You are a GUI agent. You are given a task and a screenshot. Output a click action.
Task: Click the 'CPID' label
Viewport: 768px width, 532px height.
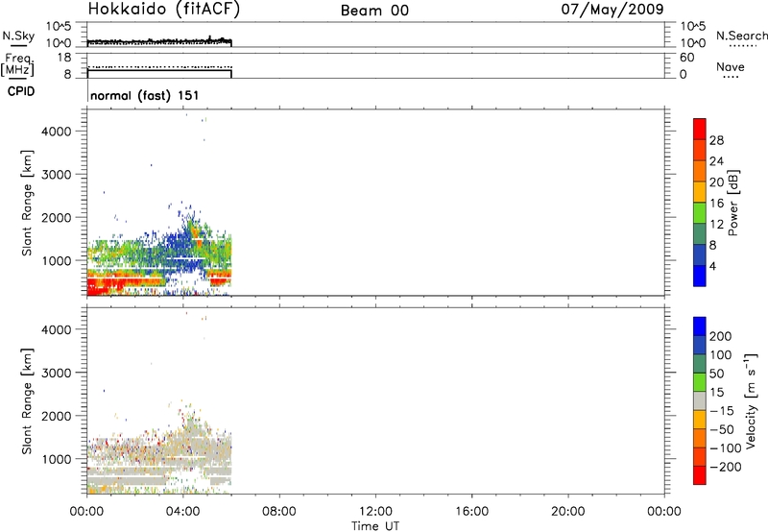pyautogui.click(x=21, y=91)
